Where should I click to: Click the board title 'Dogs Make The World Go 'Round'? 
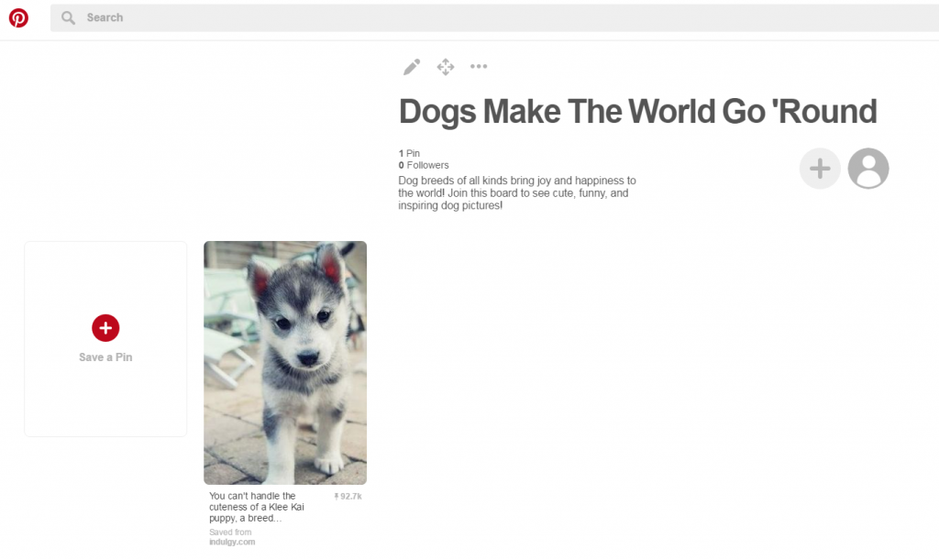point(637,112)
